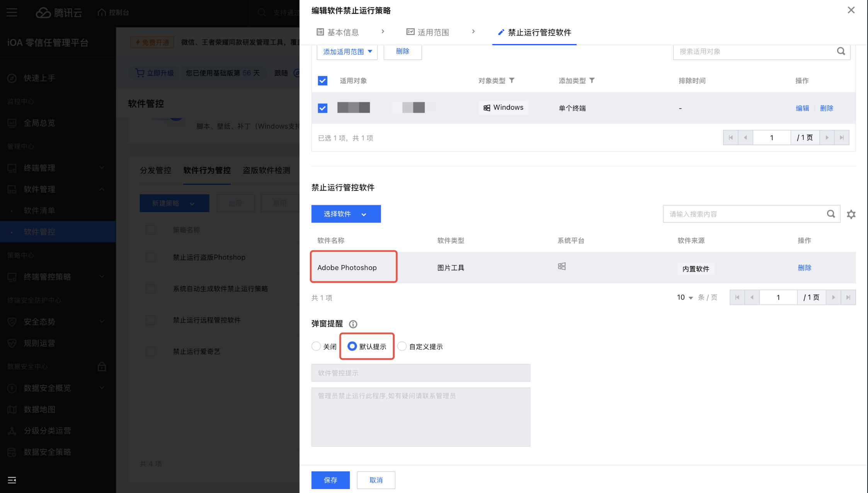Screen dimensions: 868x493
Task: Go to next page in software table pagination
Action: pyautogui.click(x=834, y=297)
